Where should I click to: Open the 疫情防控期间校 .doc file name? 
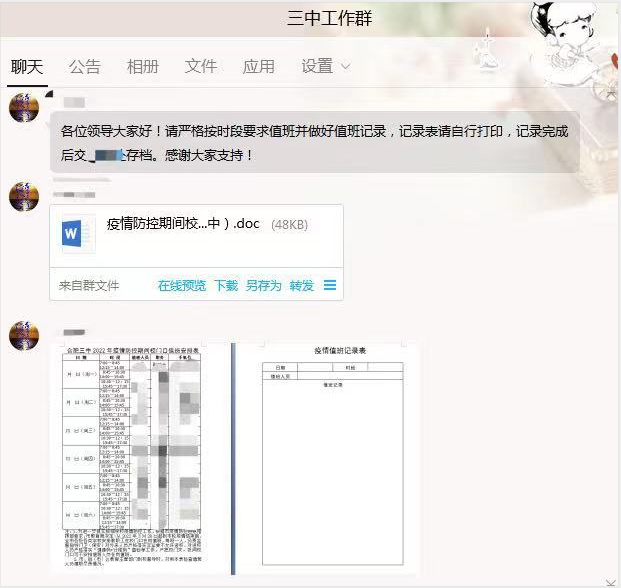(182, 224)
